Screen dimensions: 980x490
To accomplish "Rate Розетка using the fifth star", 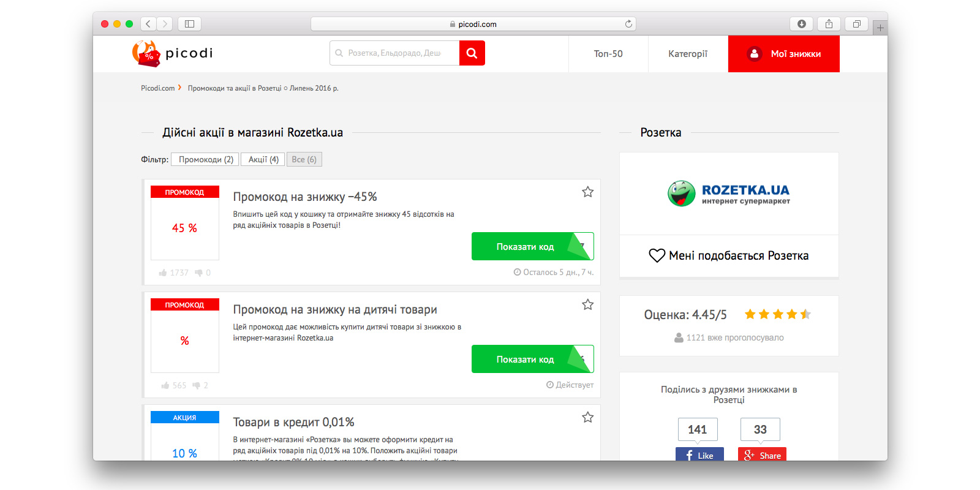I will coord(805,314).
